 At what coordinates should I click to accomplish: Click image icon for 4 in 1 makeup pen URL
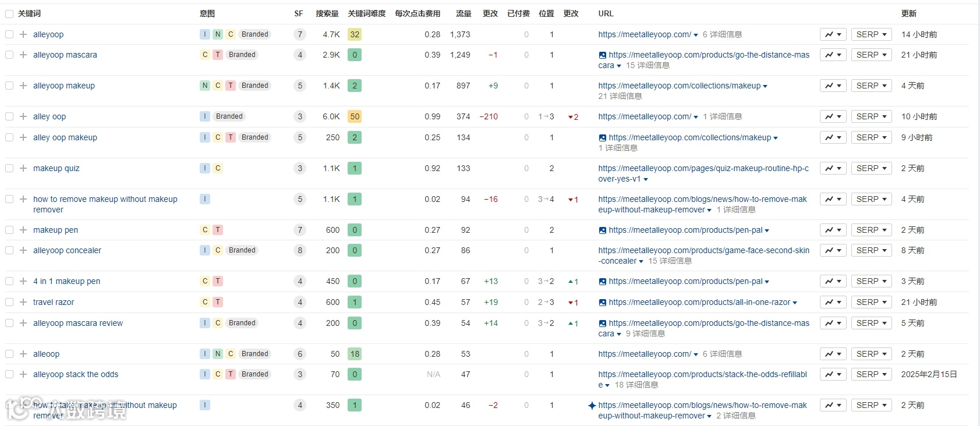(x=602, y=282)
